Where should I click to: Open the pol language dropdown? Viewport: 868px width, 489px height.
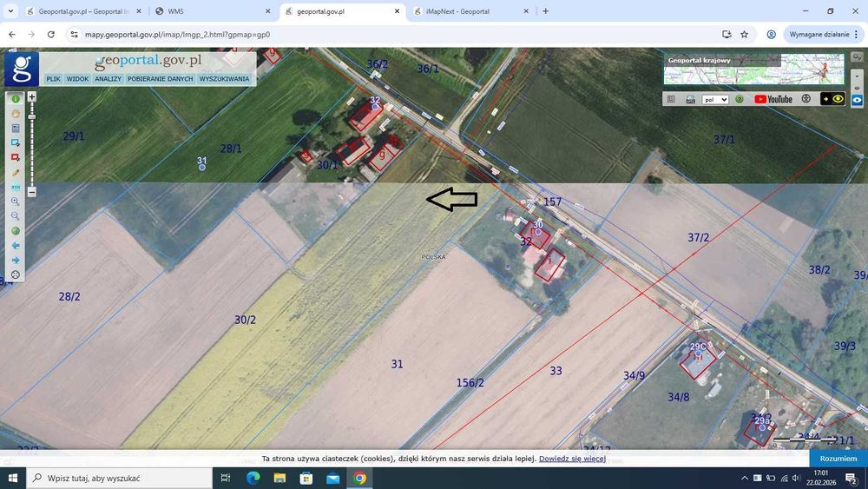pyautogui.click(x=715, y=100)
